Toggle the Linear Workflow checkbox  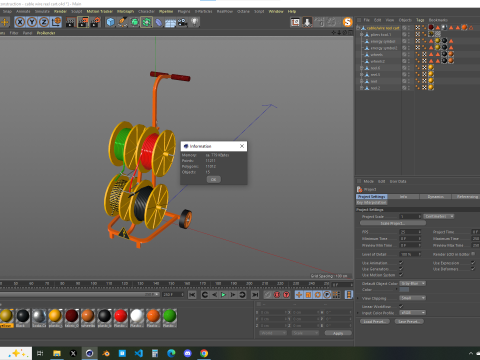point(401,306)
